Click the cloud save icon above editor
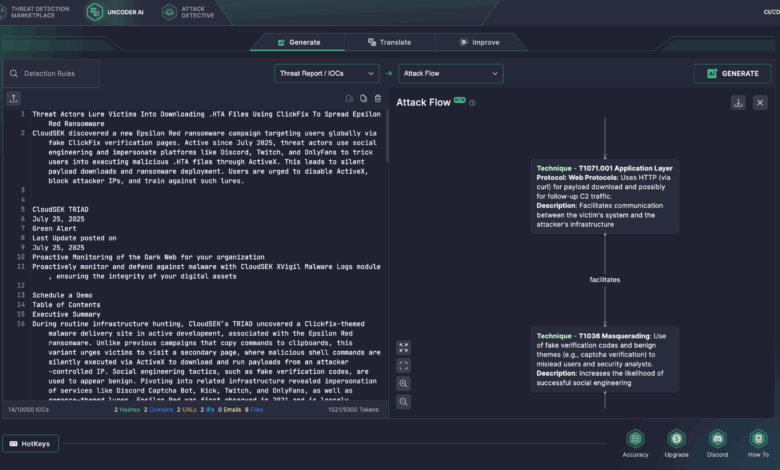Image resolution: width=780 pixels, height=470 pixels. point(349,98)
